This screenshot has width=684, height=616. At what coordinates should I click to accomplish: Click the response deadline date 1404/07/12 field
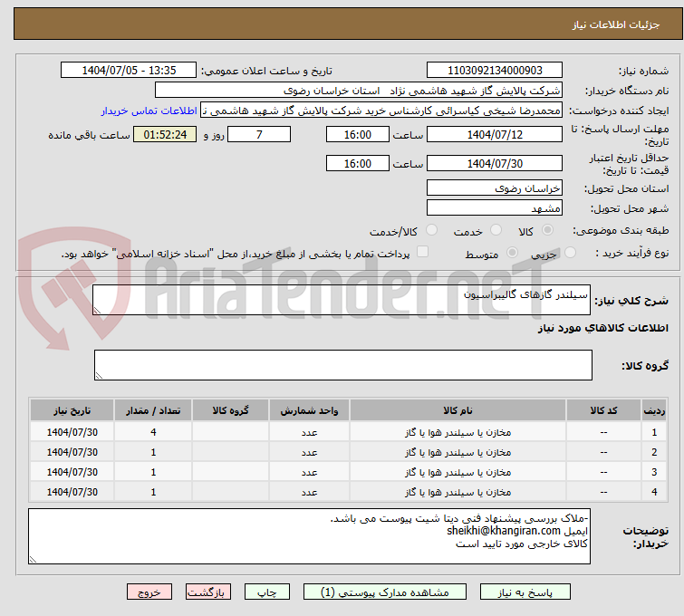pos(495,134)
